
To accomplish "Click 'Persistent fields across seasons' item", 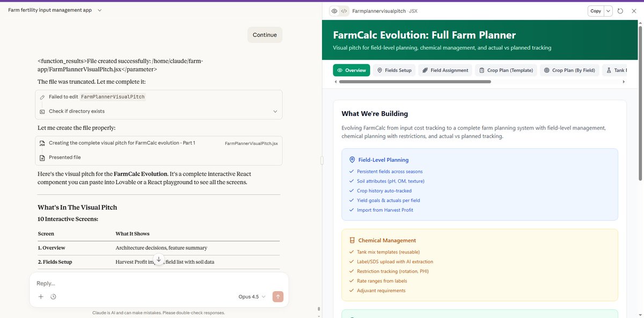I will click(390, 171).
